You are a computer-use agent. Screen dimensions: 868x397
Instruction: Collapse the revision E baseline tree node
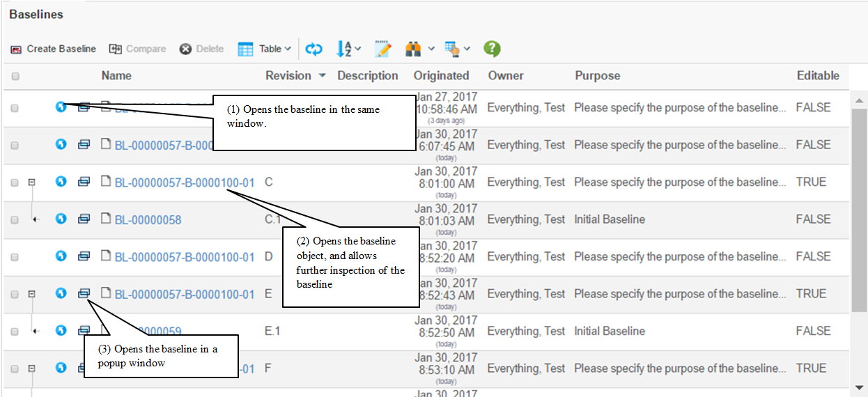point(31,294)
